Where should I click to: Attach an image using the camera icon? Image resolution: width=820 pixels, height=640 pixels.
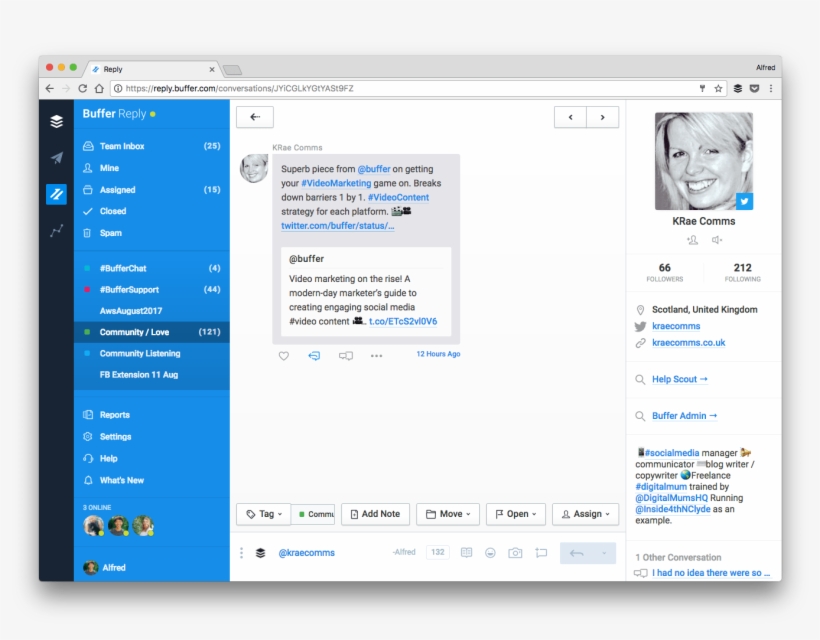point(513,552)
